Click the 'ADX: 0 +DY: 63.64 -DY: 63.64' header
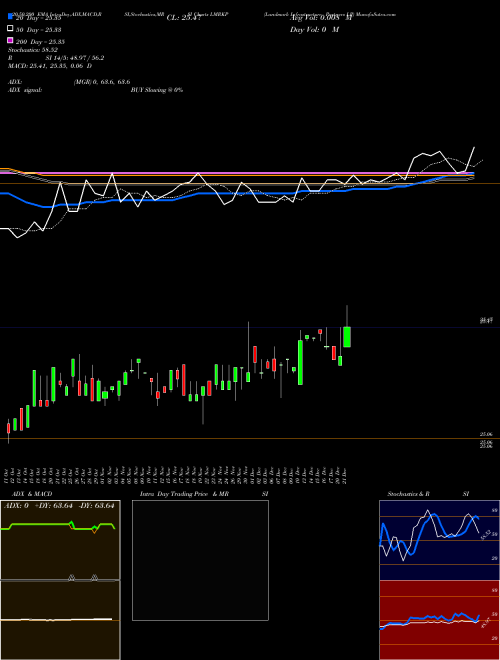Screen dimensions: 500x660 pyautogui.click(x=59, y=506)
